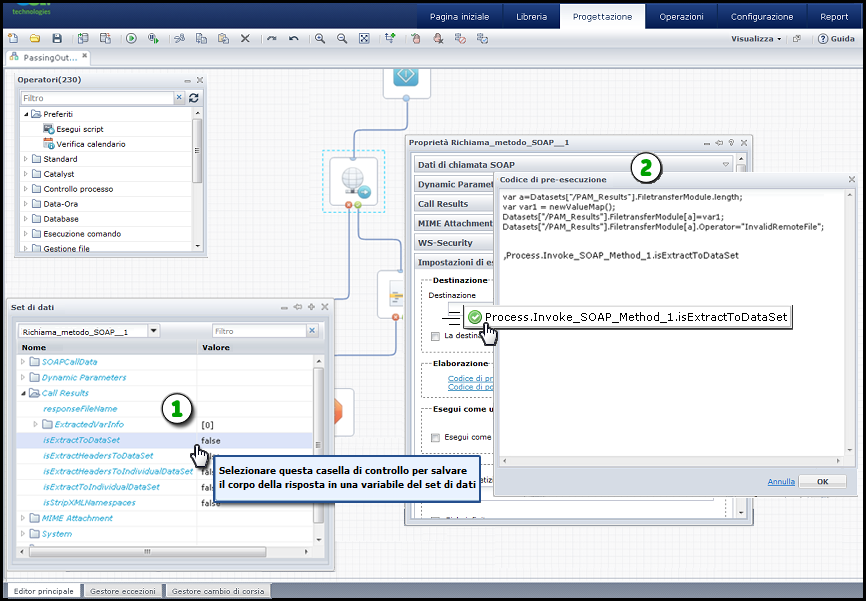Select the SOAP method globe operator on canvas
Viewport: 866px width, 601px height.
coord(354,181)
